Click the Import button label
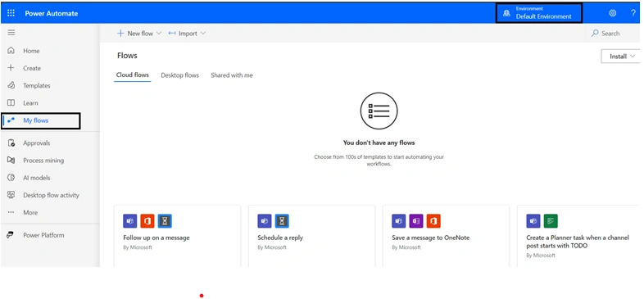 coord(188,34)
